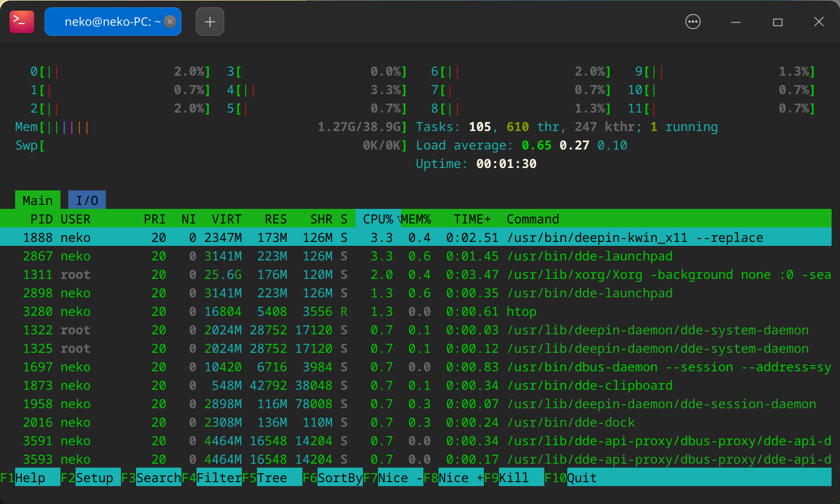840x504 pixels.
Task: Minimize the terminal window
Action: [x=736, y=22]
